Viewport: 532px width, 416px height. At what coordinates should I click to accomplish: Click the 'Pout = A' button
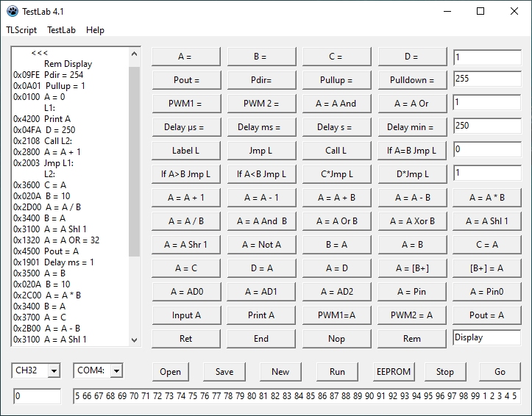(x=486, y=315)
